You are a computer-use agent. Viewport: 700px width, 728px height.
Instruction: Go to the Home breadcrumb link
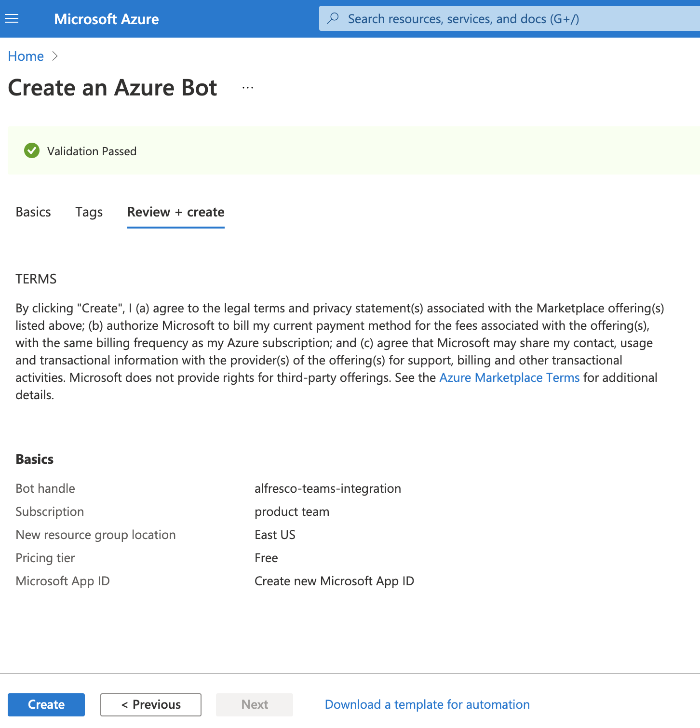tap(26, 56)
